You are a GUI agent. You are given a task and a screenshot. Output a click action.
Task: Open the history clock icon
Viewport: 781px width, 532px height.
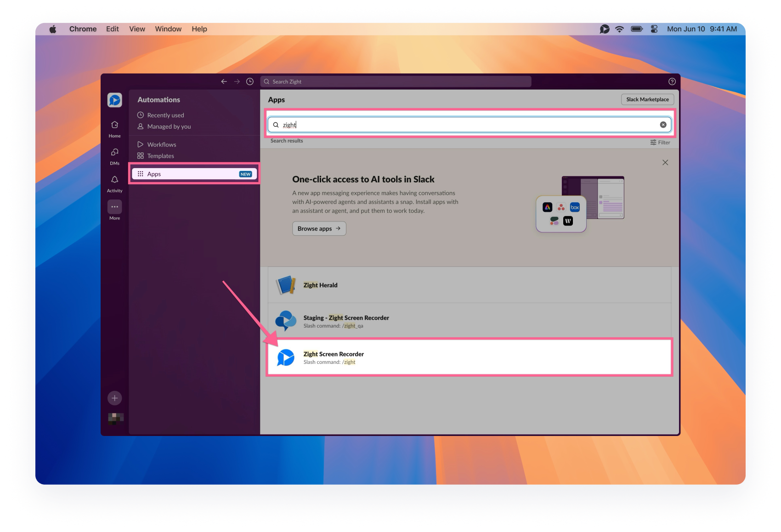coord(249,81)
